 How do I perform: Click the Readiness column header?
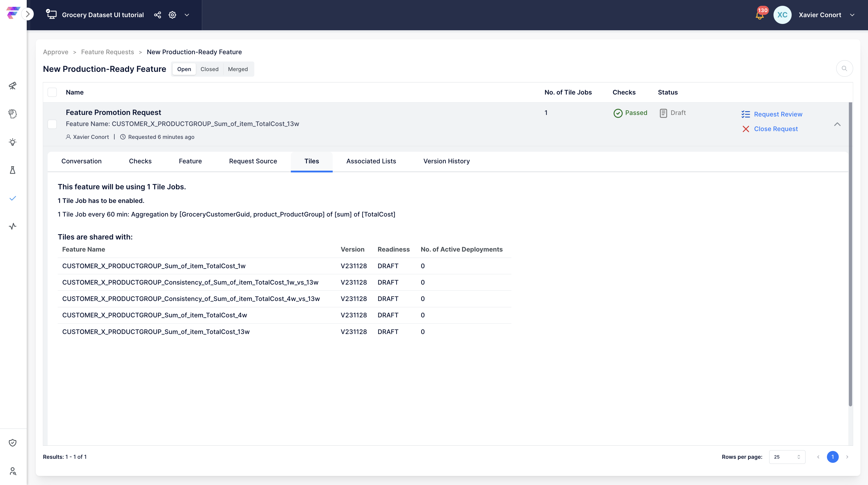pyautogui.click(x=393, y=249)
